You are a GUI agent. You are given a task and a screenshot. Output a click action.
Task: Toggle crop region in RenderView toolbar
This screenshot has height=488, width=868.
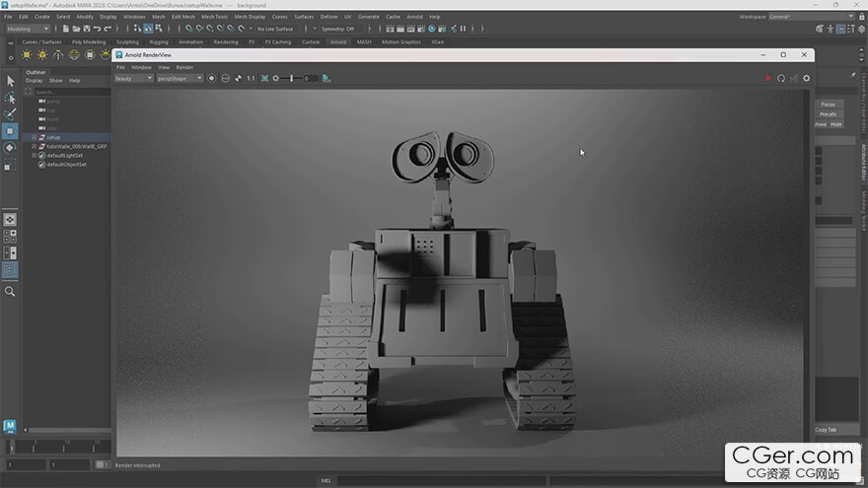coord(264,79)
